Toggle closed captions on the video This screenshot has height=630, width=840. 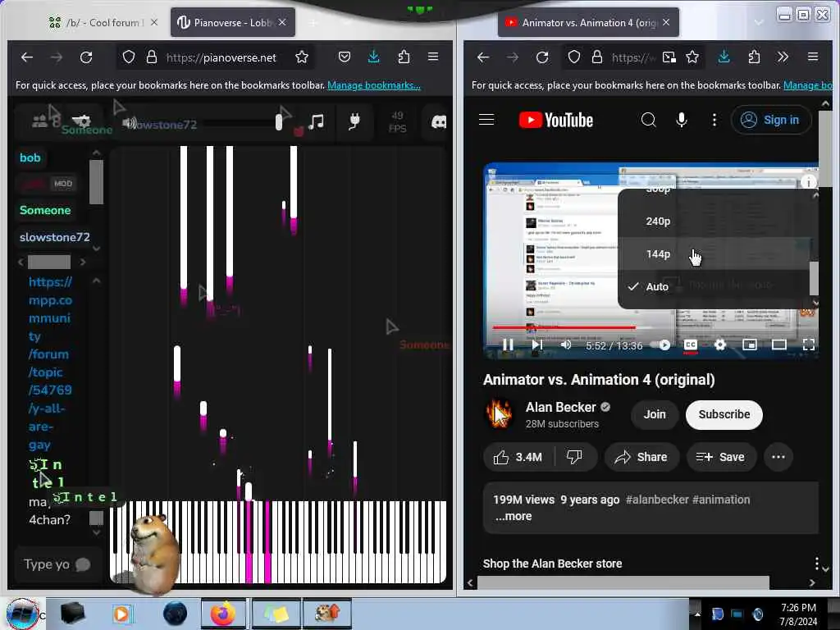point(691,345)
